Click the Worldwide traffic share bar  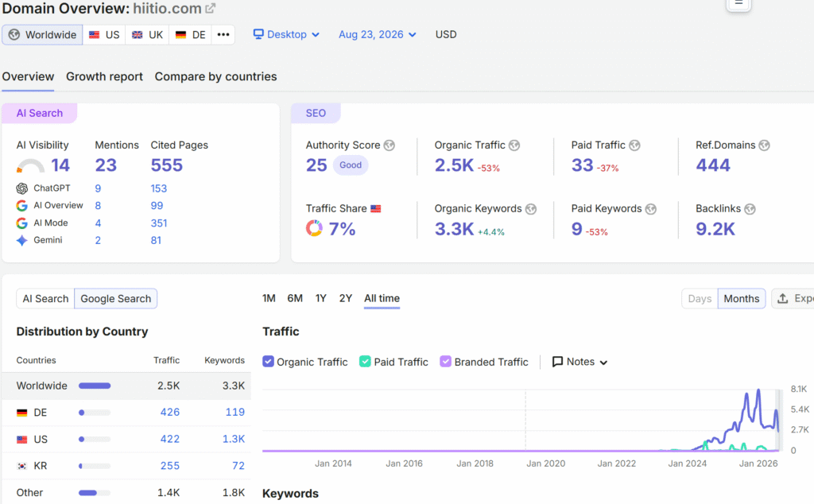[x=95, y=386]
